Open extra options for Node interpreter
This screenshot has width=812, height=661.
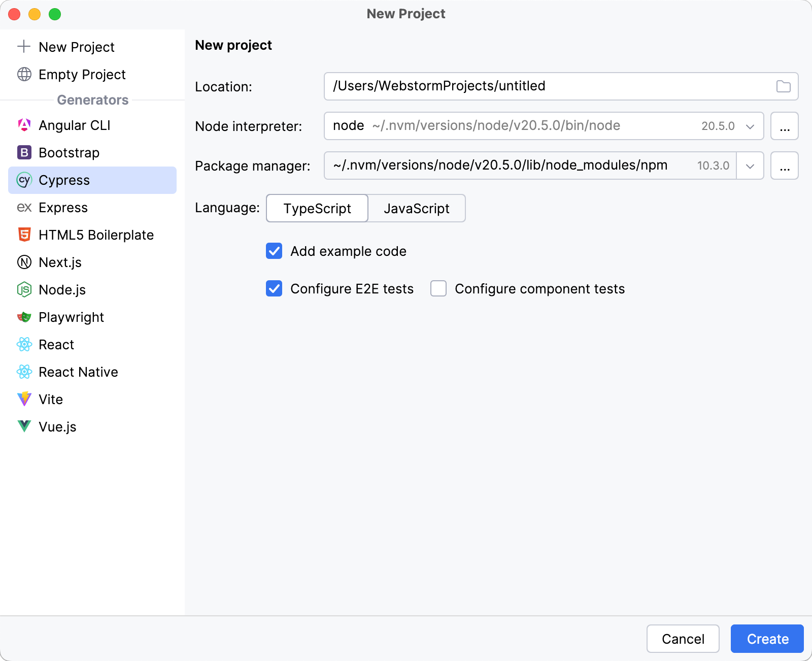[x=784, y=126]
